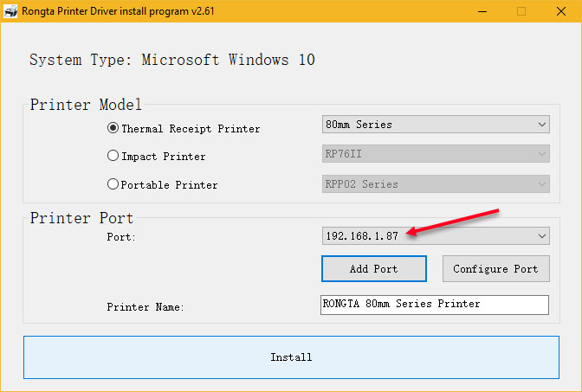Click the System Type Windows 10 text

pos(172,60)
